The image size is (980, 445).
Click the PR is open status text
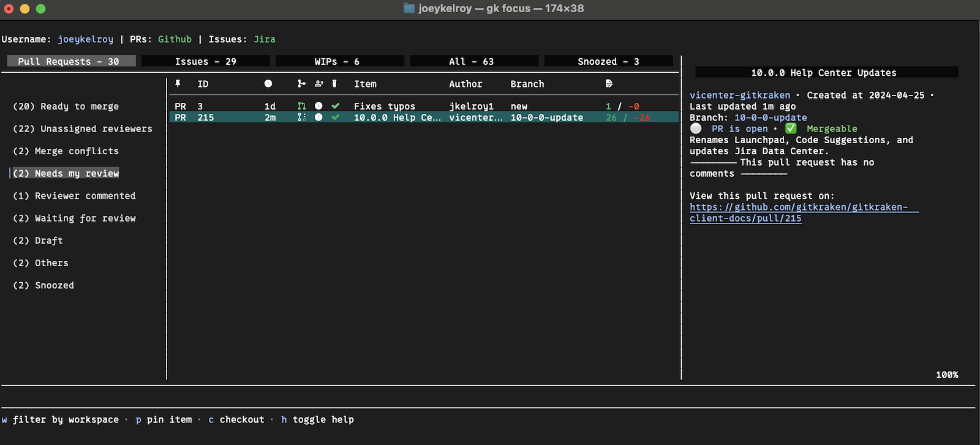[740, 129]
